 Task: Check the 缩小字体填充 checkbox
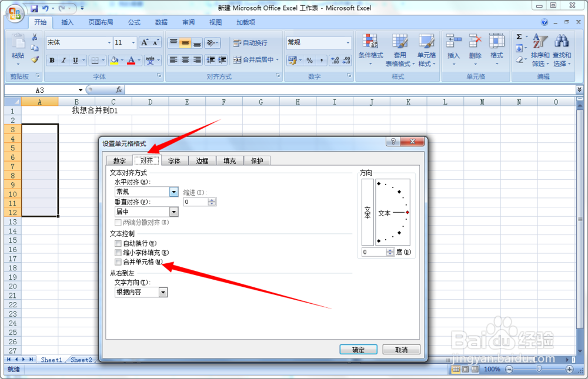click(x=118, y=253)
